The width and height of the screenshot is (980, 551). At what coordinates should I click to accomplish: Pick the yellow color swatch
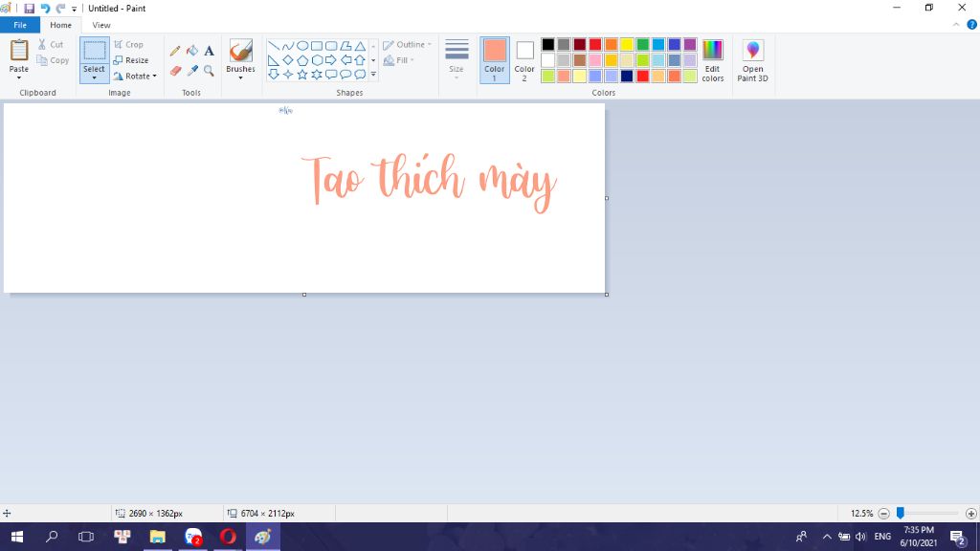pos(627,44)
